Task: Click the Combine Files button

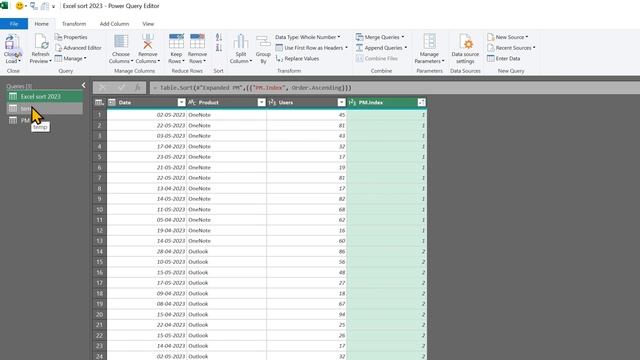Action: [376, 58]
